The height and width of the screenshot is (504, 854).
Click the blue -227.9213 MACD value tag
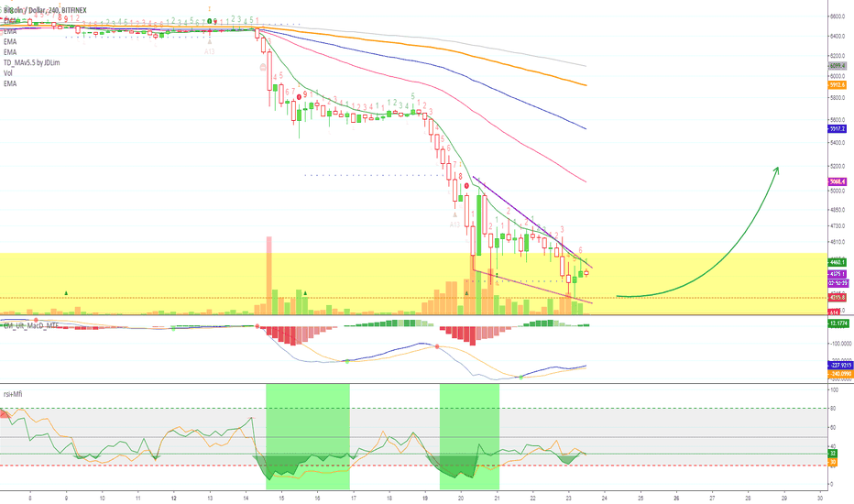pyautogui.click(x=840, y=366)
